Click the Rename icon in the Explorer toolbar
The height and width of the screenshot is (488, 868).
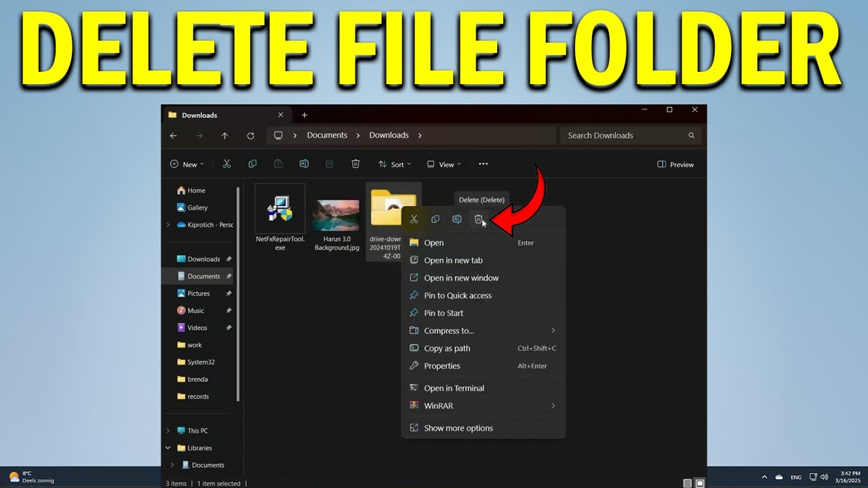pos(304,164)
